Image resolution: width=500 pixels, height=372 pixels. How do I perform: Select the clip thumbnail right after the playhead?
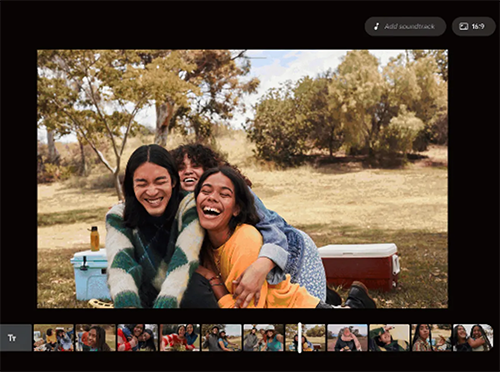347,338
